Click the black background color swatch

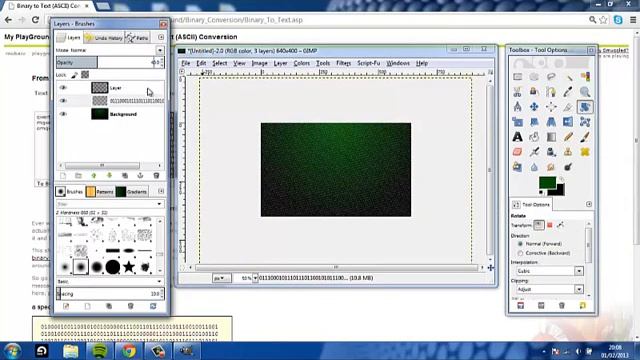(x=558, y=190)
